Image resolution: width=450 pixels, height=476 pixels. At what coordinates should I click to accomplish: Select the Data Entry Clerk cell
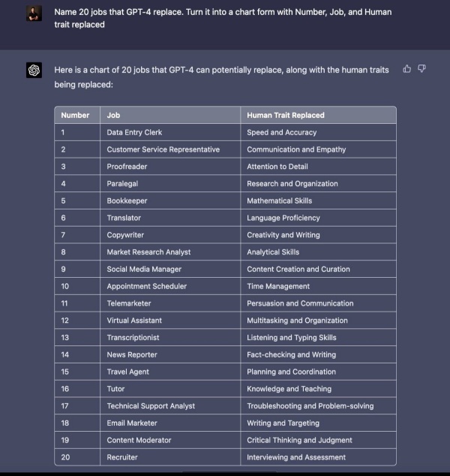click(x=134, y=132)
